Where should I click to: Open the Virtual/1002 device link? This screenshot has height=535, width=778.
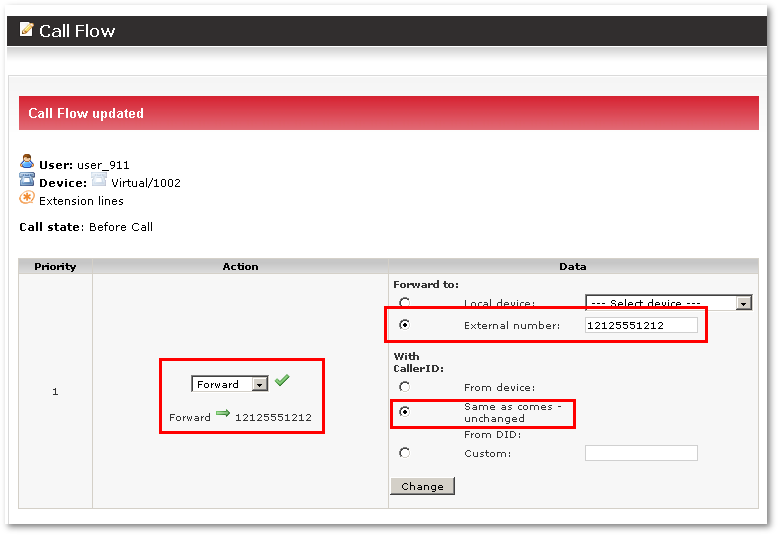(x=146, y=183)
